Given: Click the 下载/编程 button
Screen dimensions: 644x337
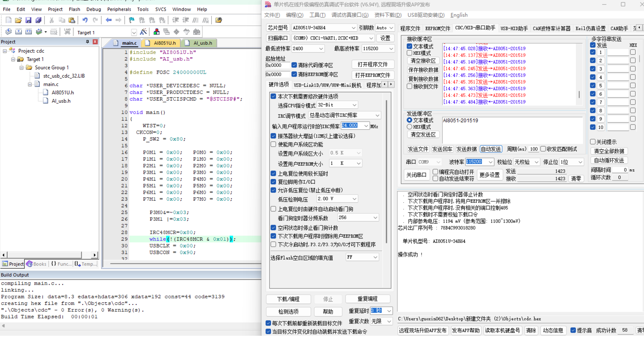Looking at the screenshot, I should [288, 299].
